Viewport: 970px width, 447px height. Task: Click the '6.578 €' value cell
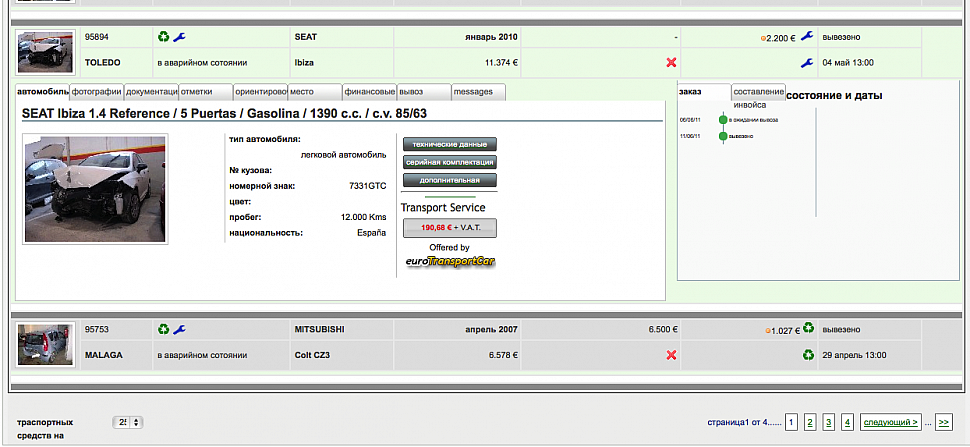click(504, 355)
